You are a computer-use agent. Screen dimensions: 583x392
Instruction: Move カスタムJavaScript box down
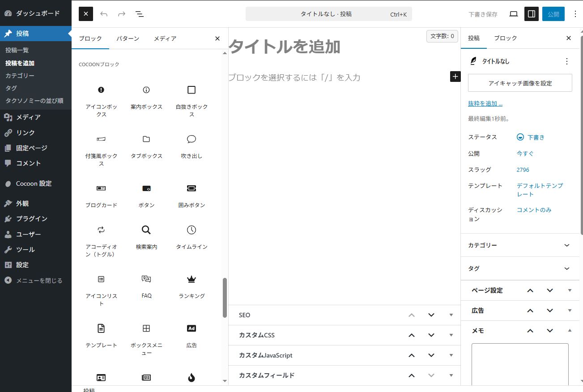click(x=431, y=355)
